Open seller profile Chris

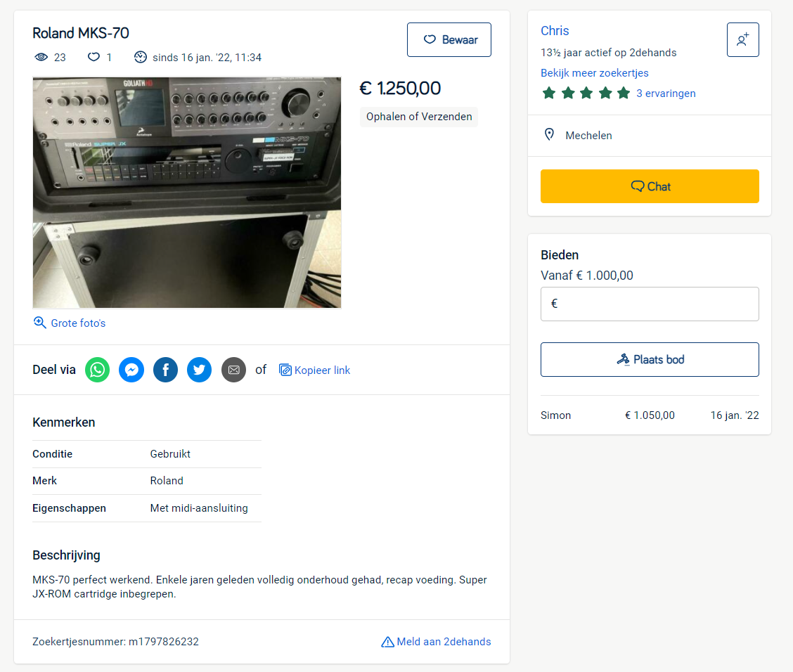pyautogui.click(x=555, y=31)
